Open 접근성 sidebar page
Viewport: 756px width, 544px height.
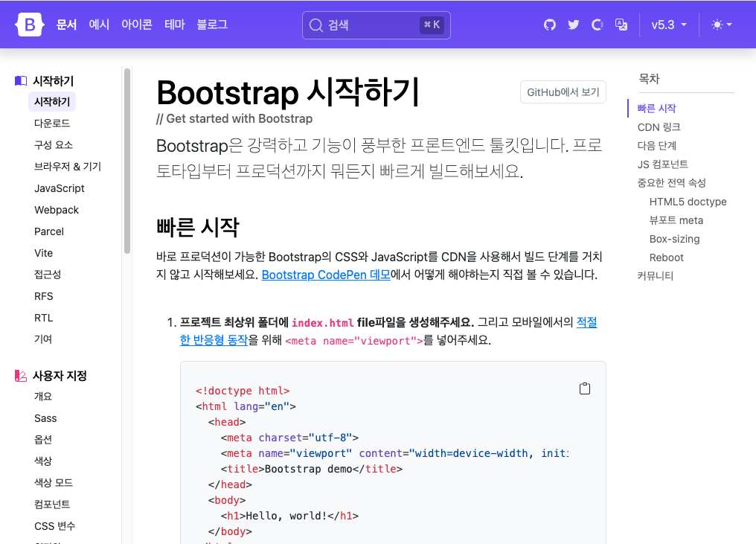(48, 275)
